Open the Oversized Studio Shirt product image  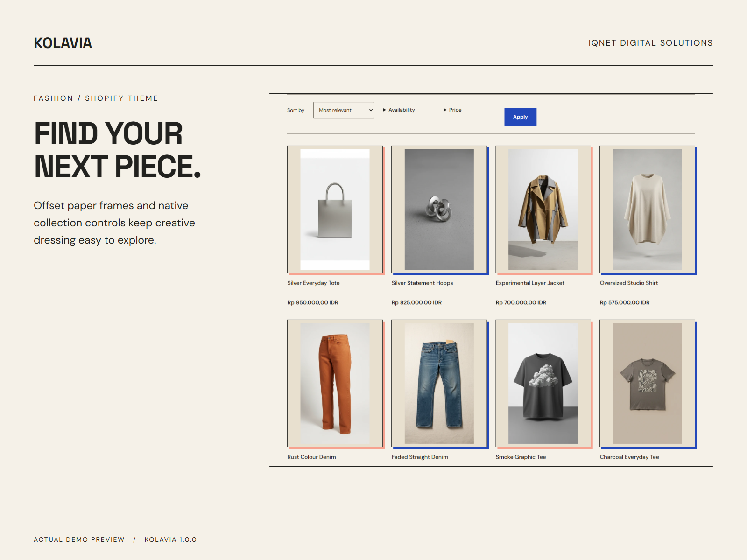tap(647, 209)
